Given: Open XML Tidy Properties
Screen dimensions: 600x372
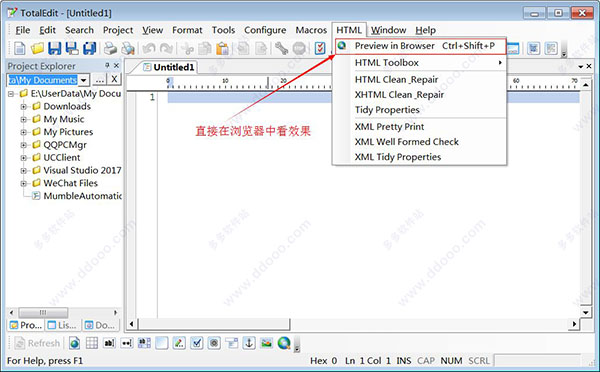Looking at the screenshot, I should pyautogui.click(x=420, y=157).
